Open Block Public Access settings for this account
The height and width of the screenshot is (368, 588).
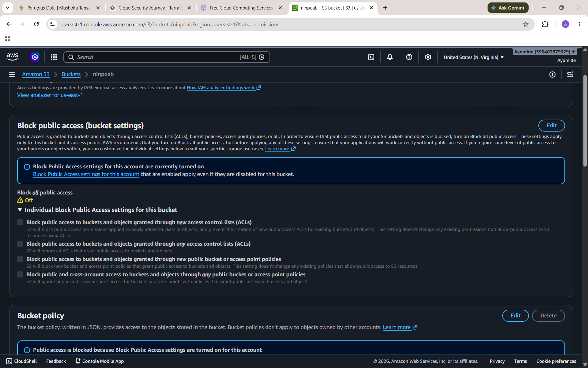point(86,174)
